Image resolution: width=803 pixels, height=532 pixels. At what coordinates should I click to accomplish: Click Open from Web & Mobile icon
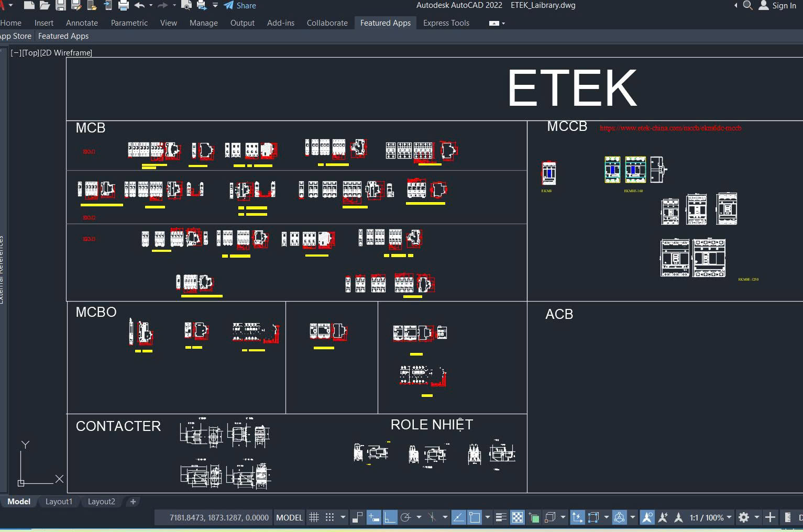click(92, 6)
